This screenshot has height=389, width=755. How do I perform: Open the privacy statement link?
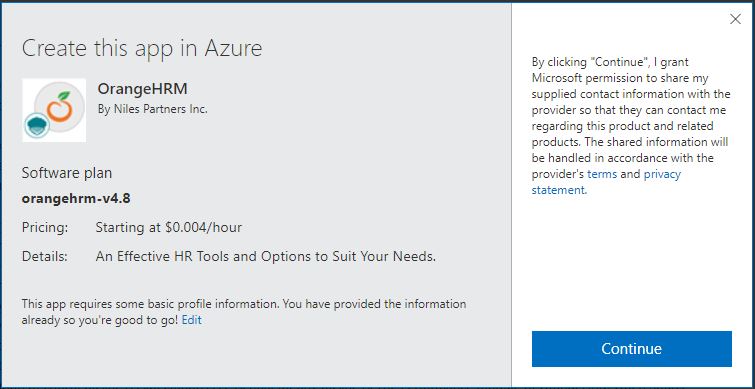(606, 182)
